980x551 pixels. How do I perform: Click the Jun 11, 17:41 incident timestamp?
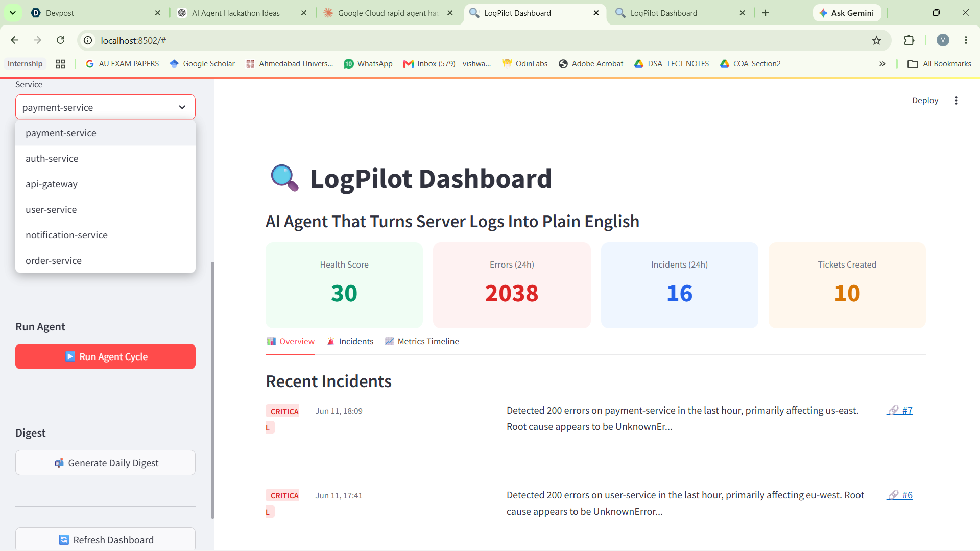(339, 495)
